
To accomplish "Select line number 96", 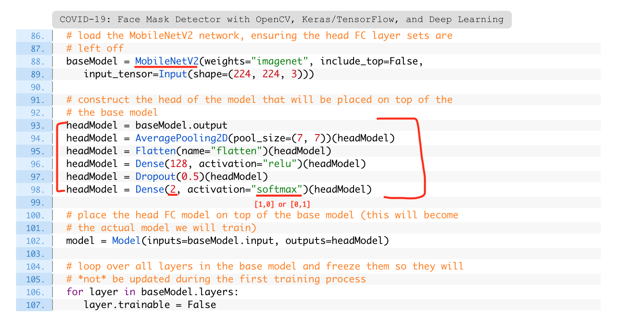I will click(38, 164).
